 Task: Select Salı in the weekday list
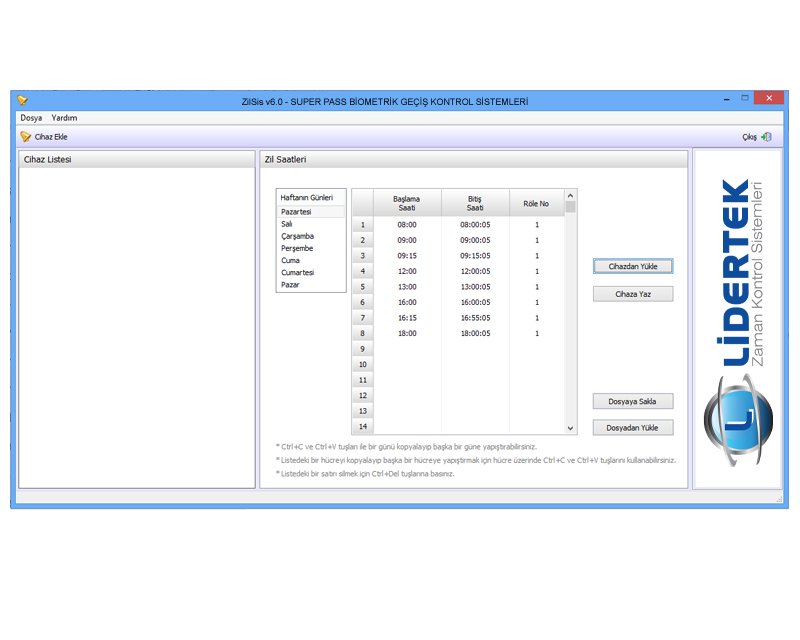point(288,224)
